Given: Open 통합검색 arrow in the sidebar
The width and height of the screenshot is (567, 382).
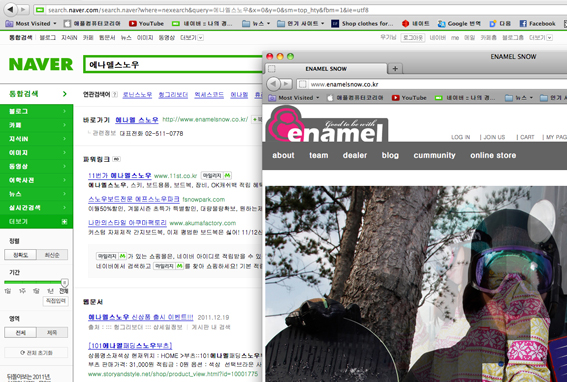Looking at the screenshot, I should pos(64,94).
